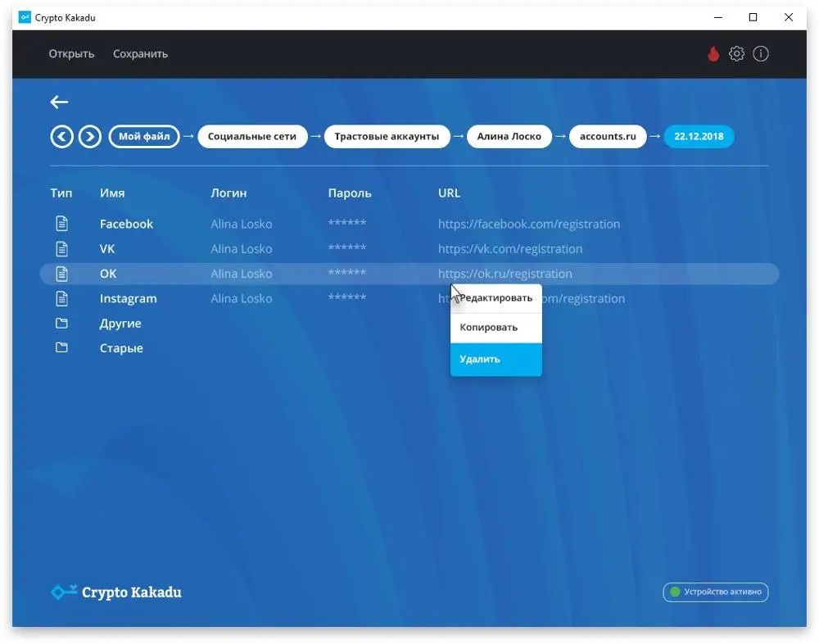Click the folder icon beside Другие
Viewport: 819px width, 644px height.
click(61, 323)
